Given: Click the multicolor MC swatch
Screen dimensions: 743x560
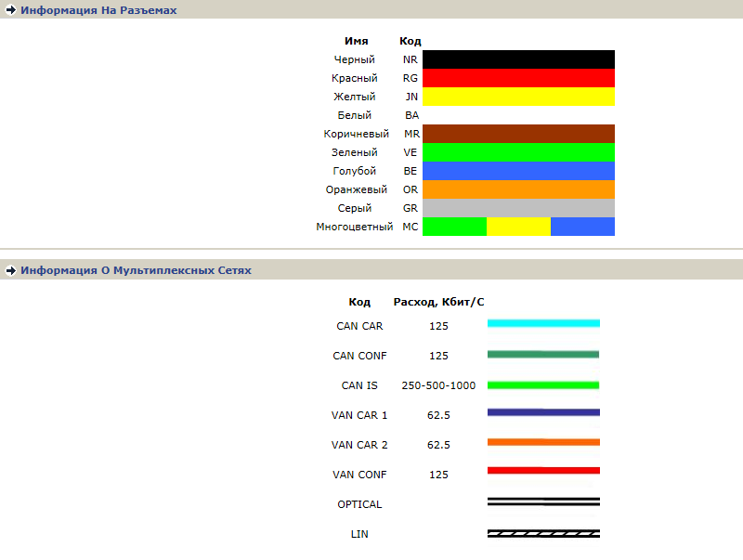Looking at the screenshot, I should tap(518, 227).
